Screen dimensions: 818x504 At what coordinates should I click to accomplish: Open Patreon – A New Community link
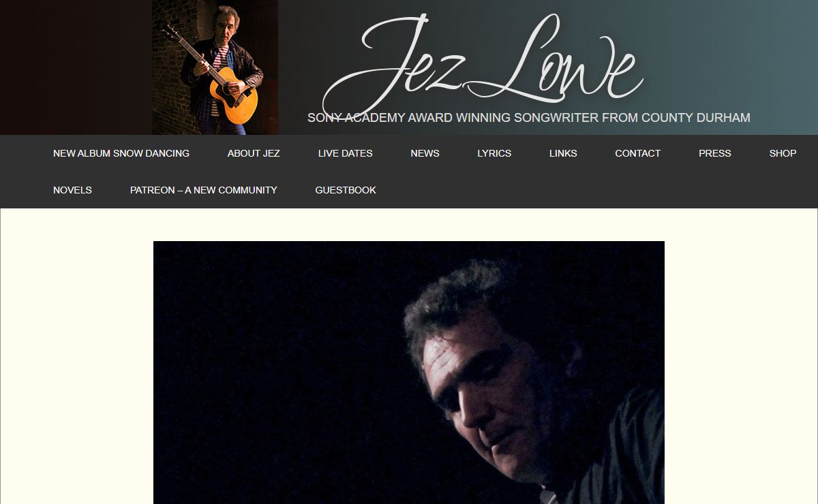[203, 190]
